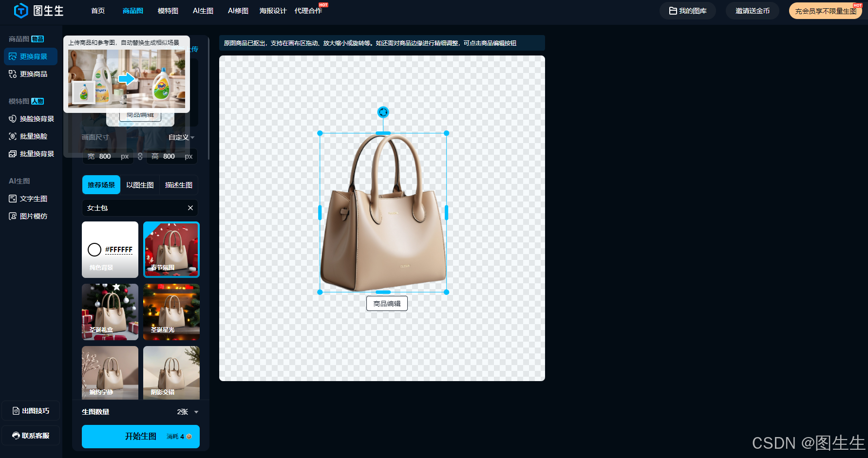This screenshot has width=868, height=458.
Task: Click the rotate handle above the handbag
Action: [x=383, y=112]
